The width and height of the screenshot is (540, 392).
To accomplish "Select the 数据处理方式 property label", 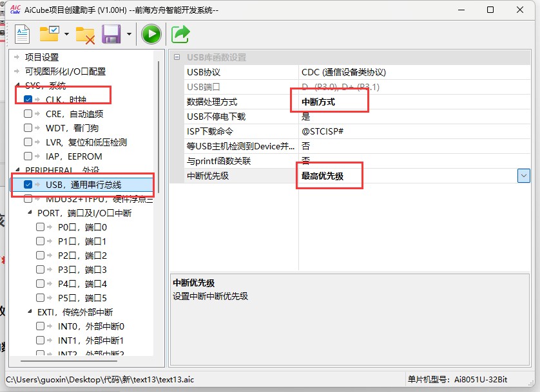I will [x=212, y=102].
